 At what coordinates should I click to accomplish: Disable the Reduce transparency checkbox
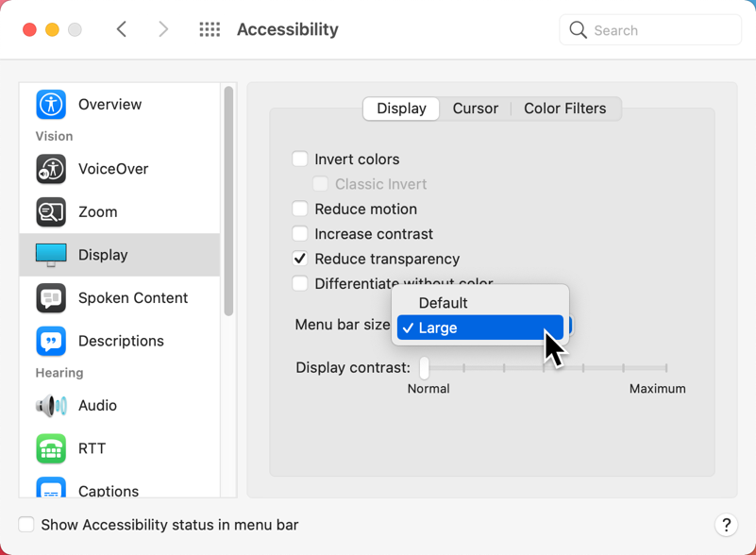coord(300,259)
